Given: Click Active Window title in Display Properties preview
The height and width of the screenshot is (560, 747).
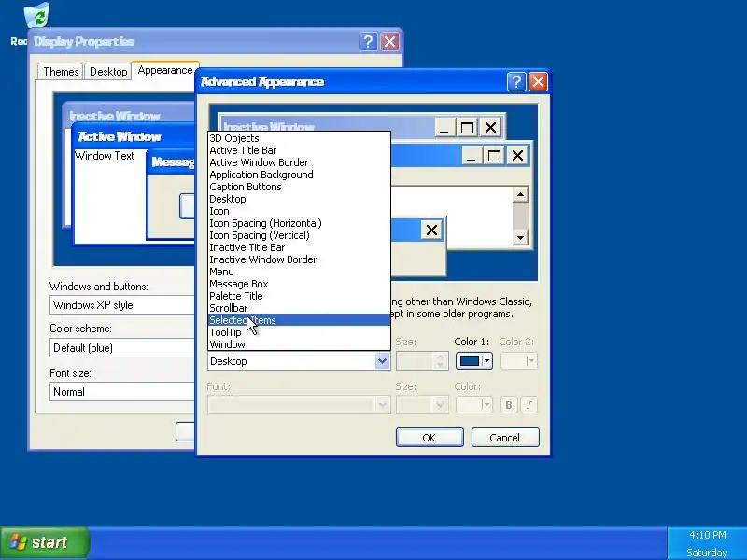Looking at the screenshot, I should 120,137.
